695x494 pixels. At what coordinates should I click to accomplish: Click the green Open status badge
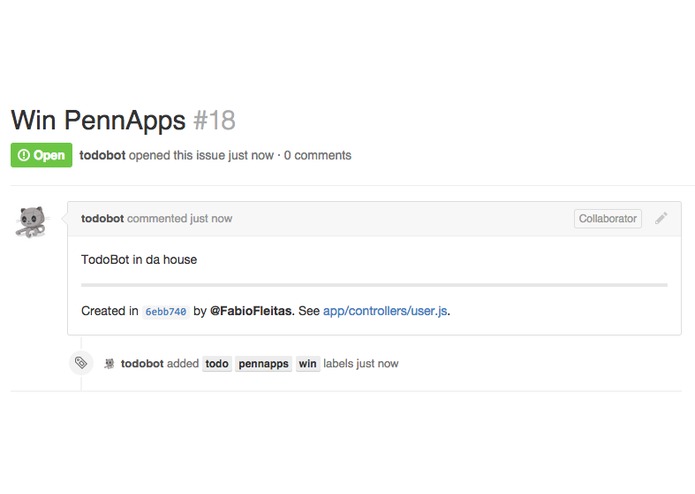(x=41, y=155)
